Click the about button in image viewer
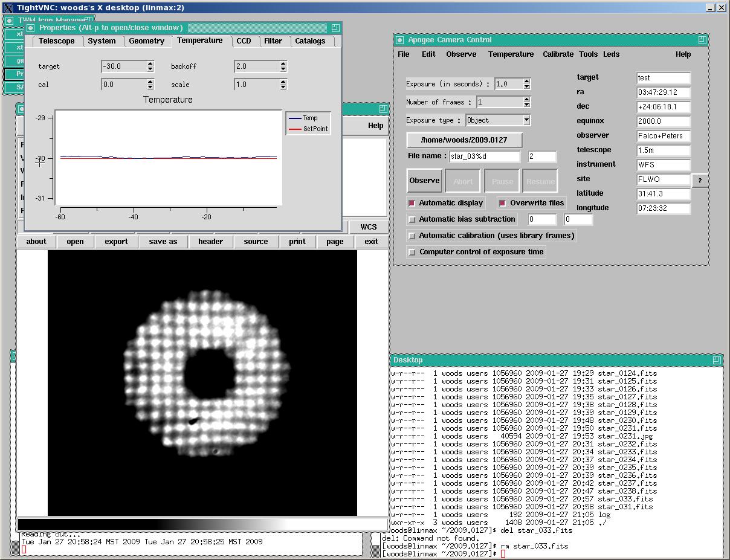 [36, 242]
